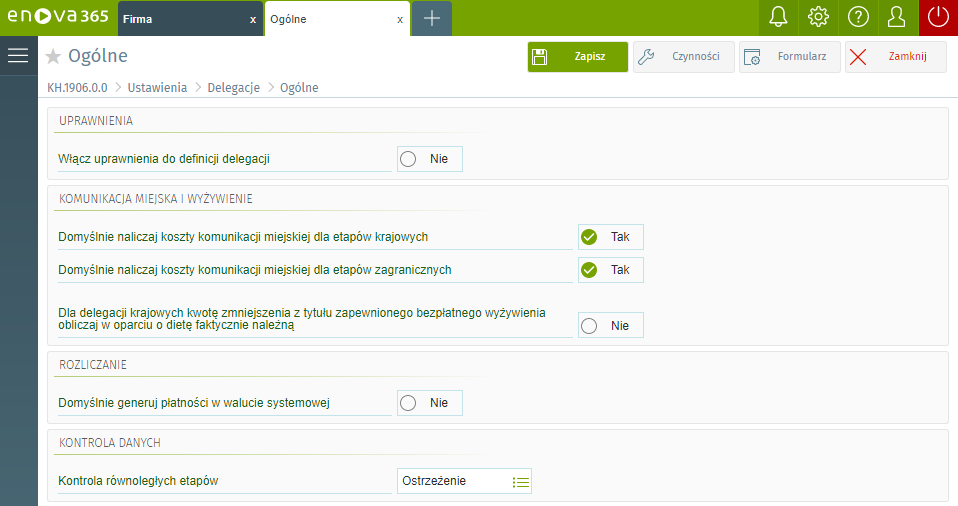958x506 pixels.
Task: Open the parallel stages control dropdown list
Action: pyautogui.click(x=520, y=482)
